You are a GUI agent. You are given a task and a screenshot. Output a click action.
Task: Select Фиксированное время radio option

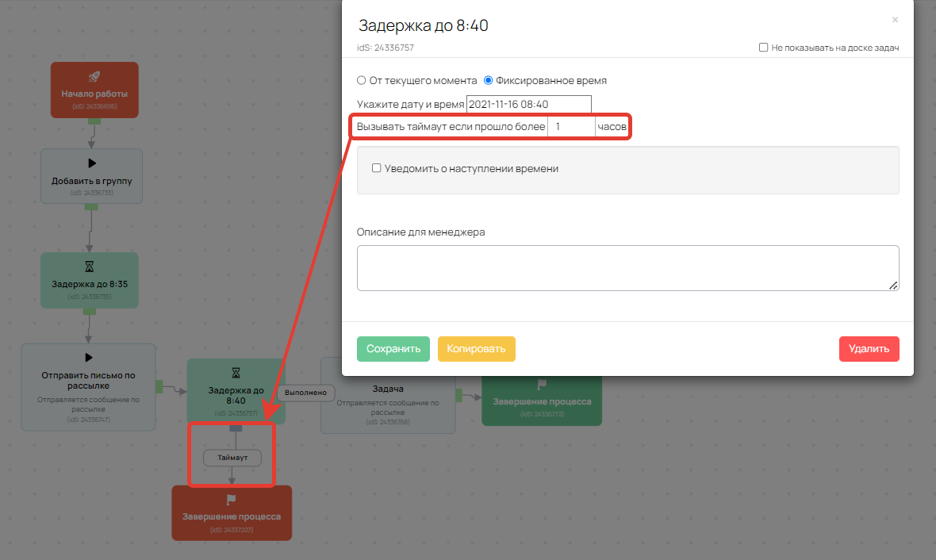[489, 80]
